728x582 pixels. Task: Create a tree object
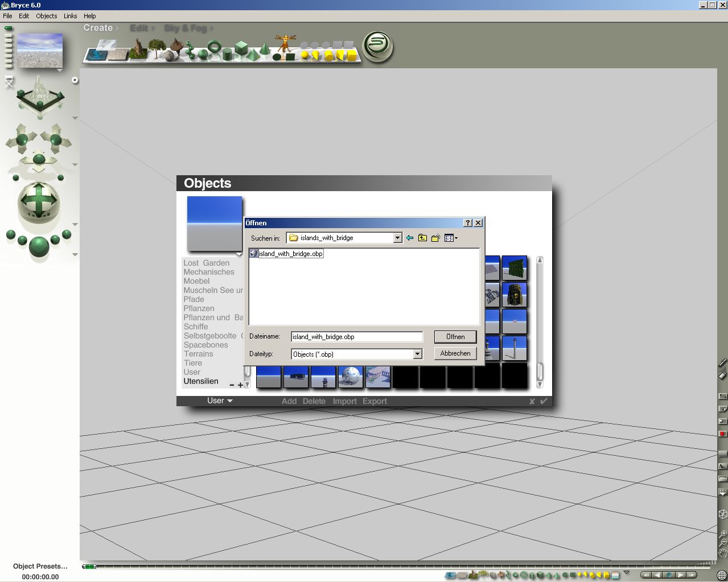coord(157,48)
